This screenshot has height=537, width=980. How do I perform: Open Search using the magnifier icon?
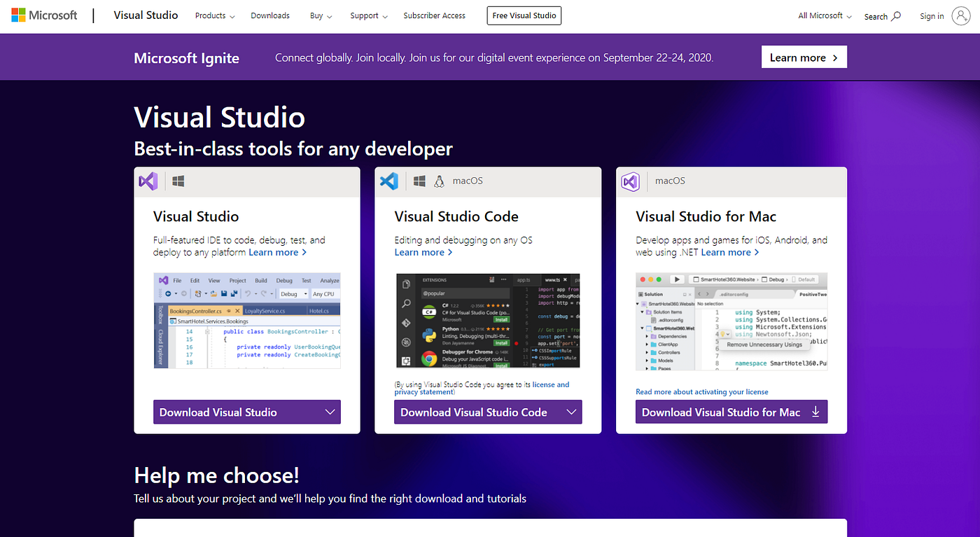click(895, 15)
